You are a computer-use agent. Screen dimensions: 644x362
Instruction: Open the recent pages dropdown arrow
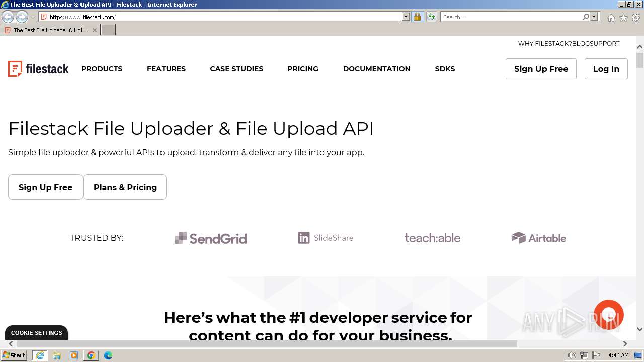pos(33,17)
